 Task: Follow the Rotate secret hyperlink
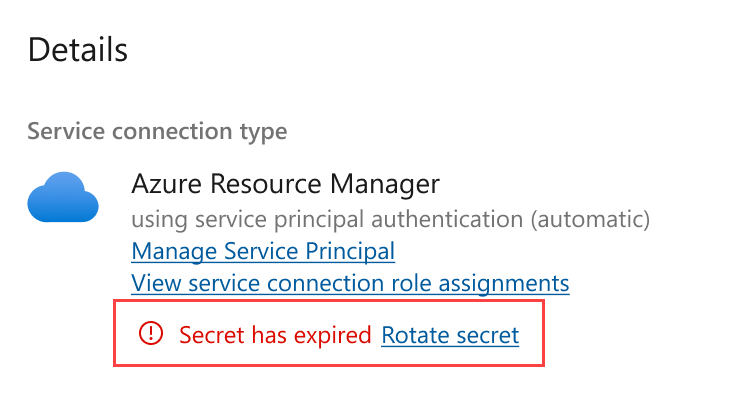[x=450, y=335]
